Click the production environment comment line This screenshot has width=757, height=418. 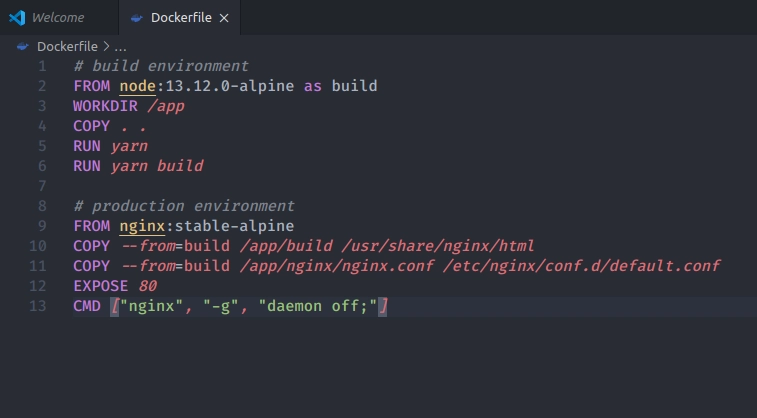click(184, 206)
